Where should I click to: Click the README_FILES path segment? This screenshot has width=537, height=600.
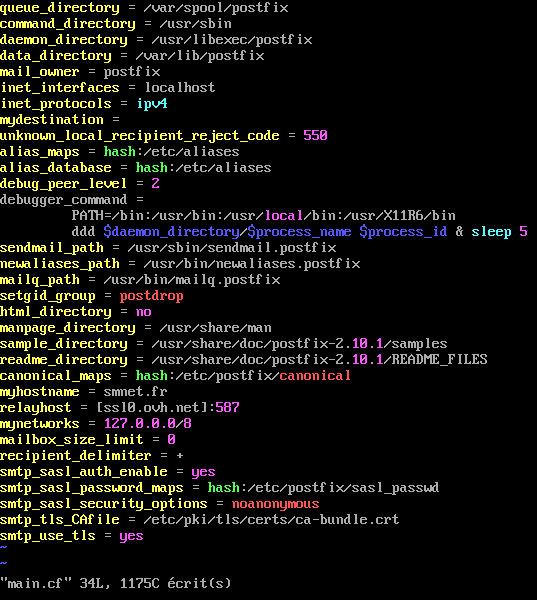click(439, 360)
